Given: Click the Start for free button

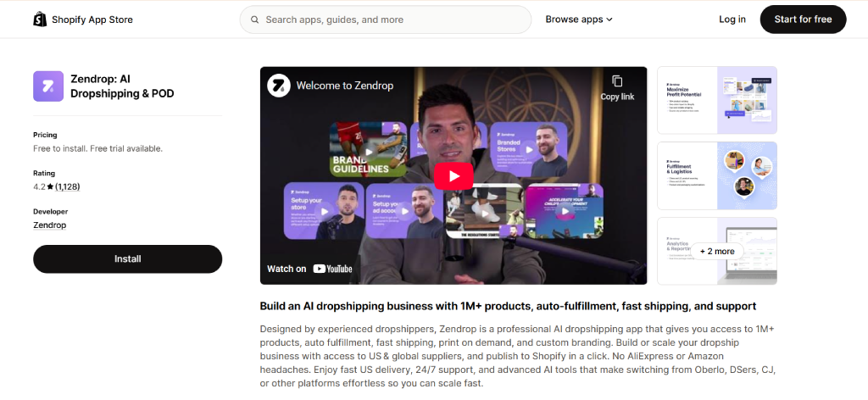Looking at the screenshot, I should (x=803, y=19).
